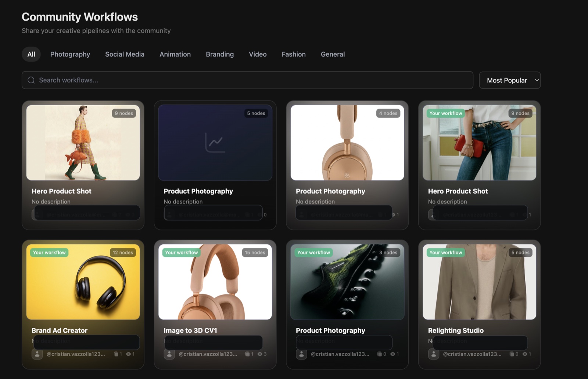The height and width of the screenshot is (379, 588).
Task: Click the 3 nodes badge
Action: click(x=388, y=252)
